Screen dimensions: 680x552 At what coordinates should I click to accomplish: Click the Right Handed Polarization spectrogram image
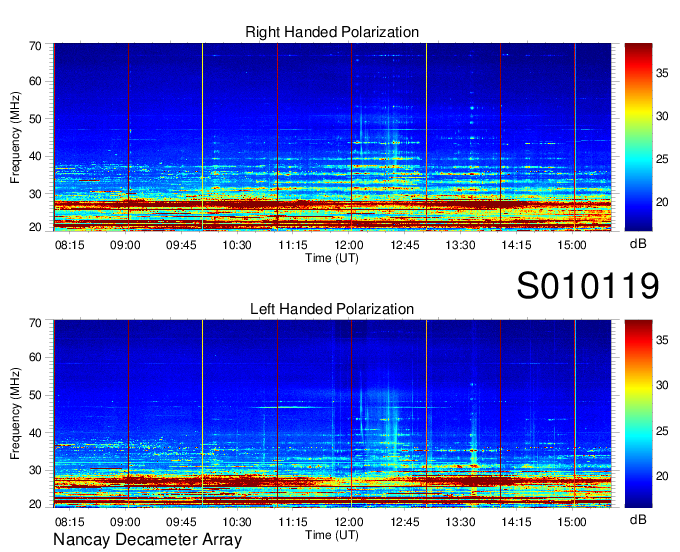click(332, 137)
